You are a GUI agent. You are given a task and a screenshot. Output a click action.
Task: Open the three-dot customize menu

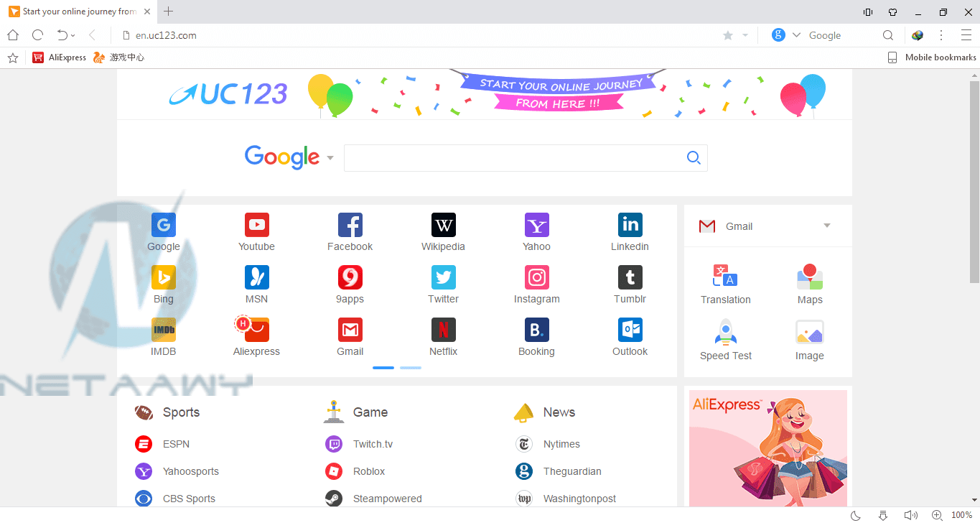click(x=941, y=35)
